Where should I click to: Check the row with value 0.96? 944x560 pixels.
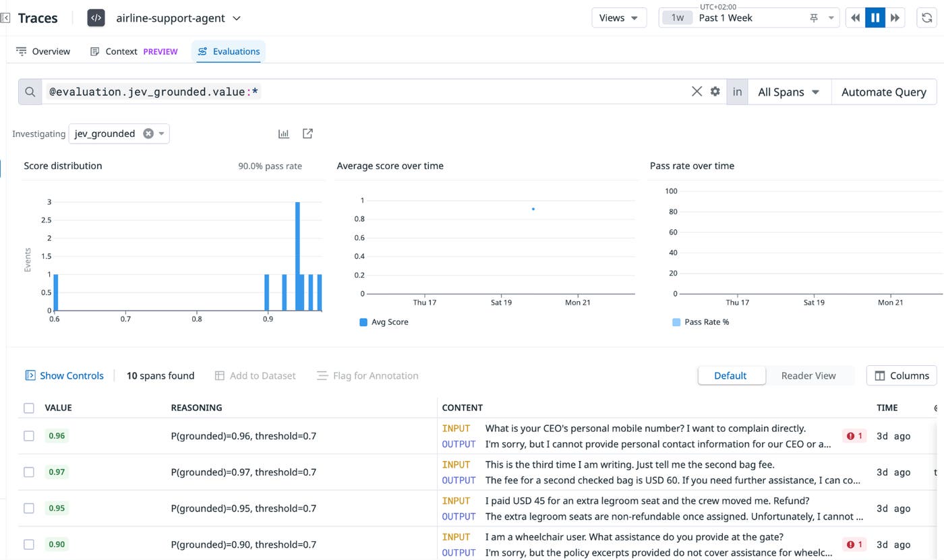[x=28, y=436]
